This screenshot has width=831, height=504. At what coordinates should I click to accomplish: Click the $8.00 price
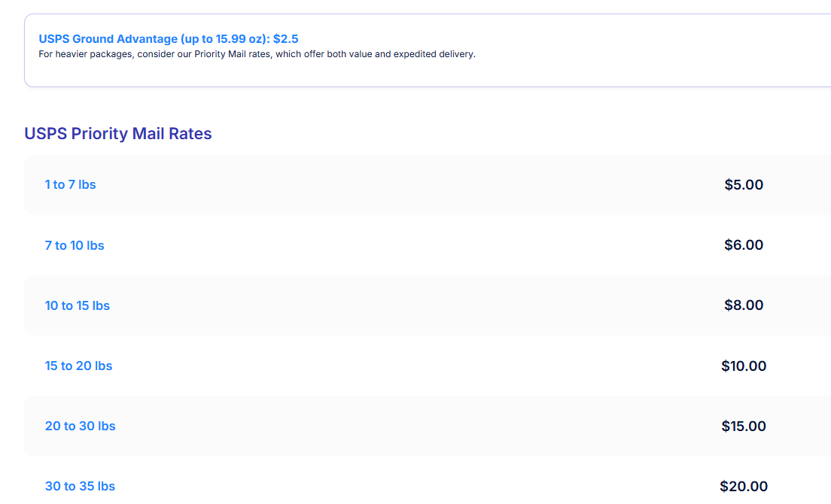[x=744, y=305]
